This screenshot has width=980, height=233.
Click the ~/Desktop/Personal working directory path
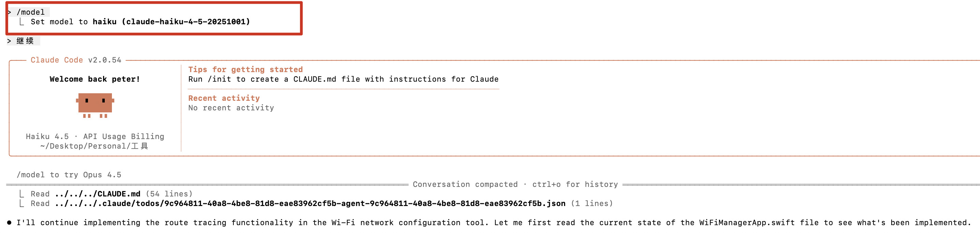94,146
